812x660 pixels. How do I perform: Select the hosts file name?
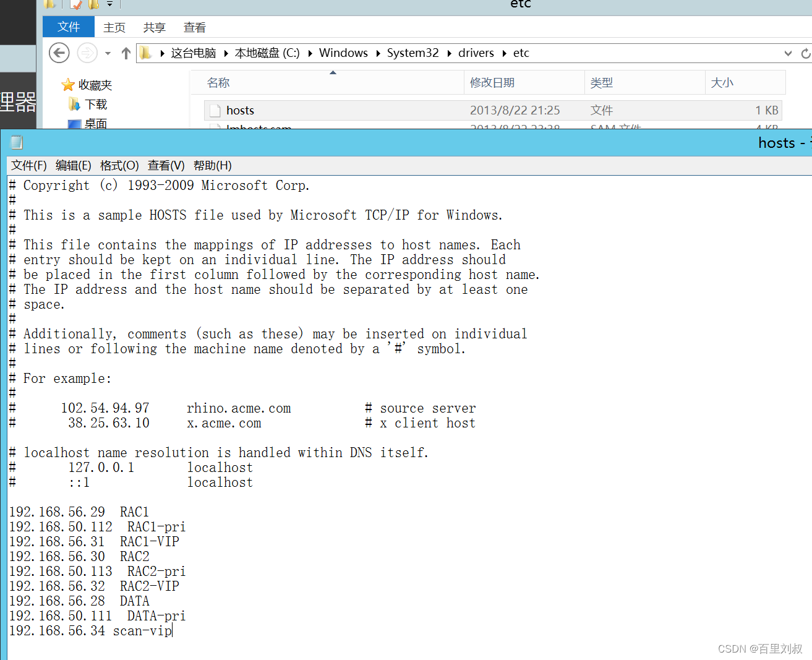pos(240,110)
